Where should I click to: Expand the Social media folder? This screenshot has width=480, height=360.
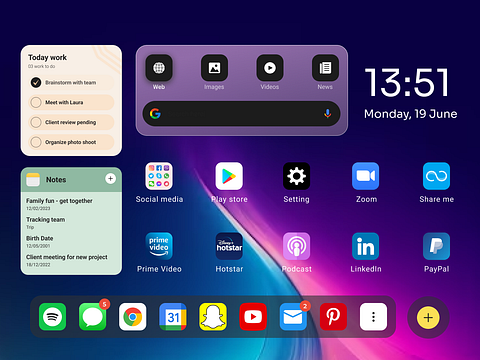click(x=159, y=176)
